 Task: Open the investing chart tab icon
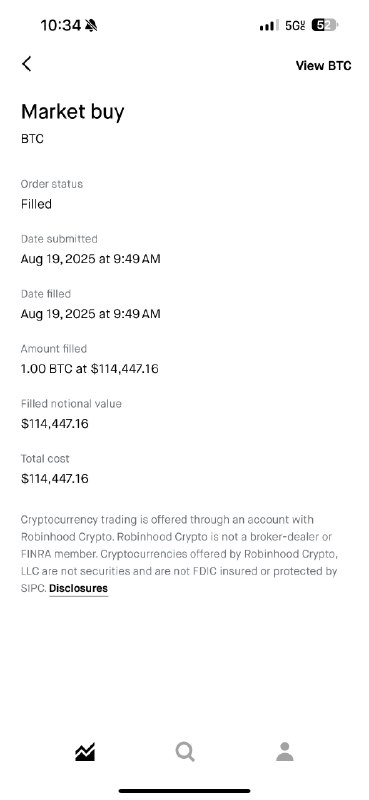85,752
